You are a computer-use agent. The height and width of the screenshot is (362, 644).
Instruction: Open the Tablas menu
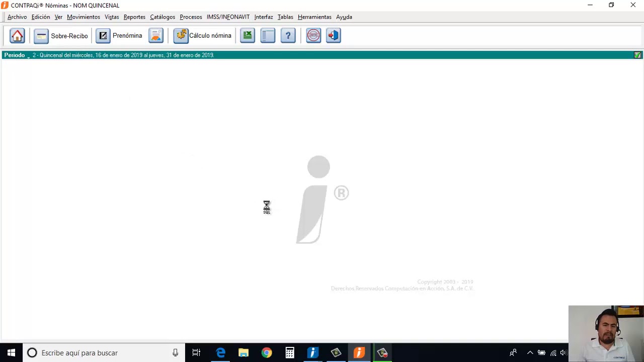pos(285,17)
